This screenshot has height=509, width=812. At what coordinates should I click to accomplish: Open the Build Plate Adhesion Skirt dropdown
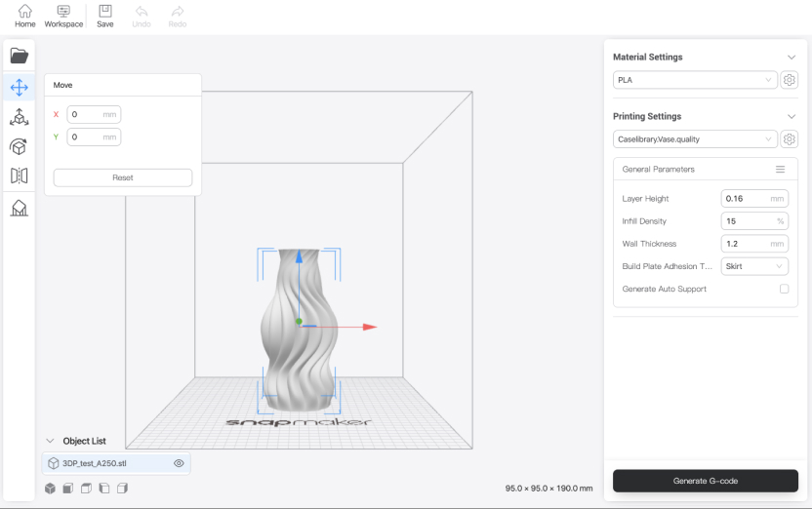coord(754,266)
